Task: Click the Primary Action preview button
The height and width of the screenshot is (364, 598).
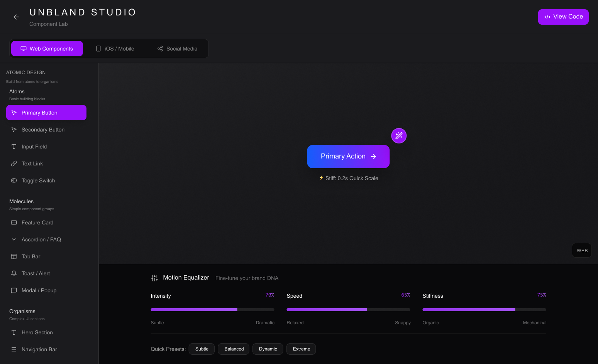Action: [x=348, y=157]
